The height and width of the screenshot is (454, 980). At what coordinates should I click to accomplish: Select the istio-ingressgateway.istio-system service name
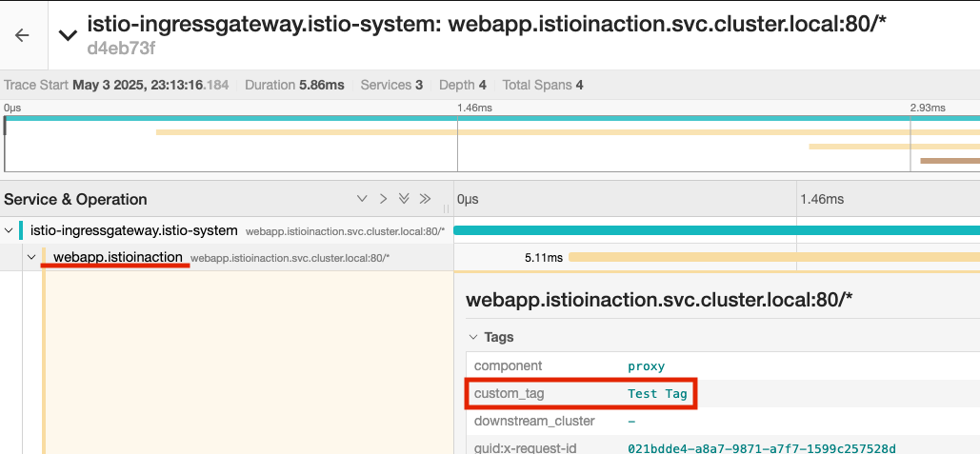[x=133, y=230]
